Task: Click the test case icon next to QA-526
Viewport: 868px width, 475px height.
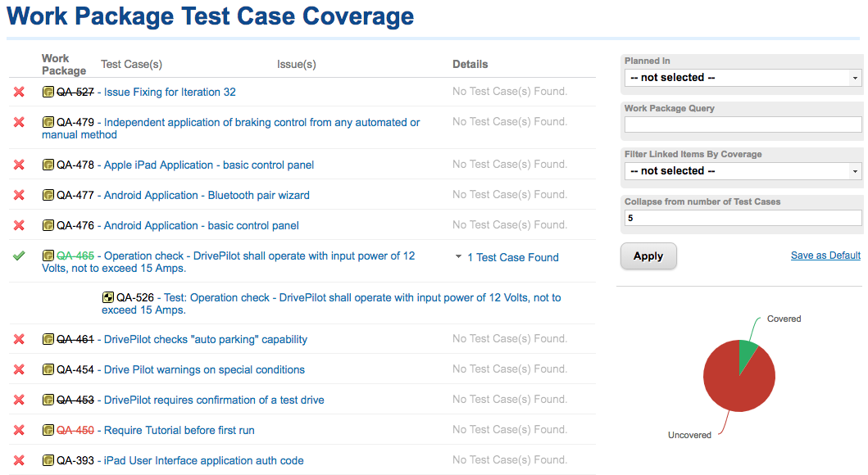Action: click(108, 298)
